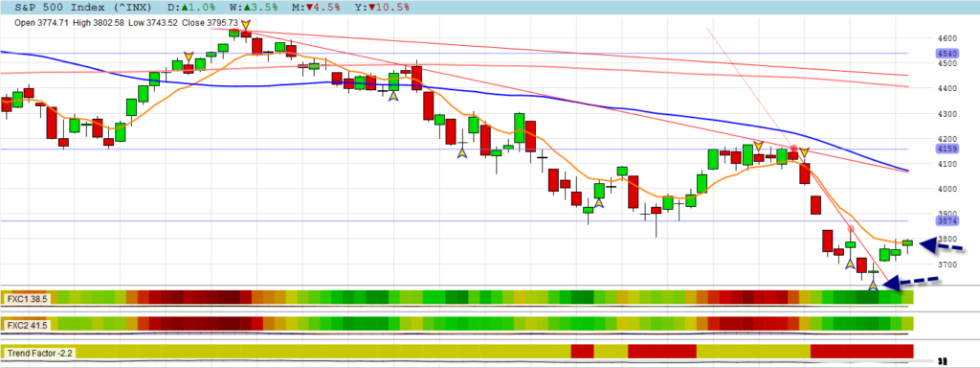Select the daily change D: 1.0% value
Viewport: 980px width, 368px height.
192,8
